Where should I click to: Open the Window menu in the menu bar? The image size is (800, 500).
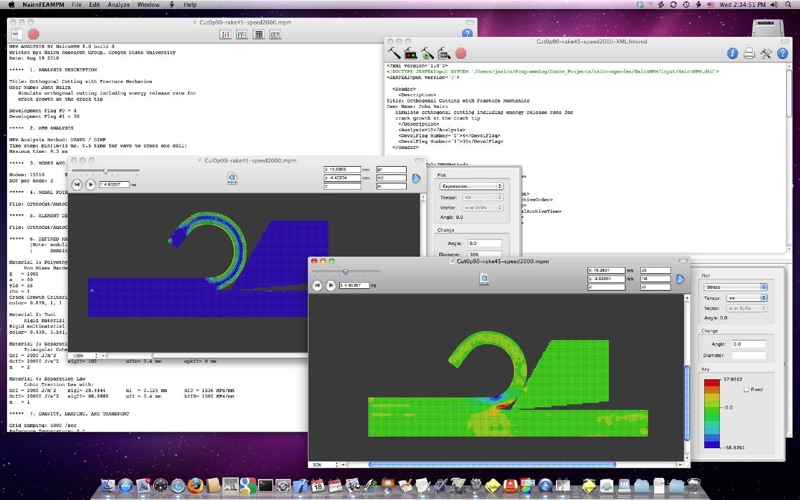click(148, 5)
